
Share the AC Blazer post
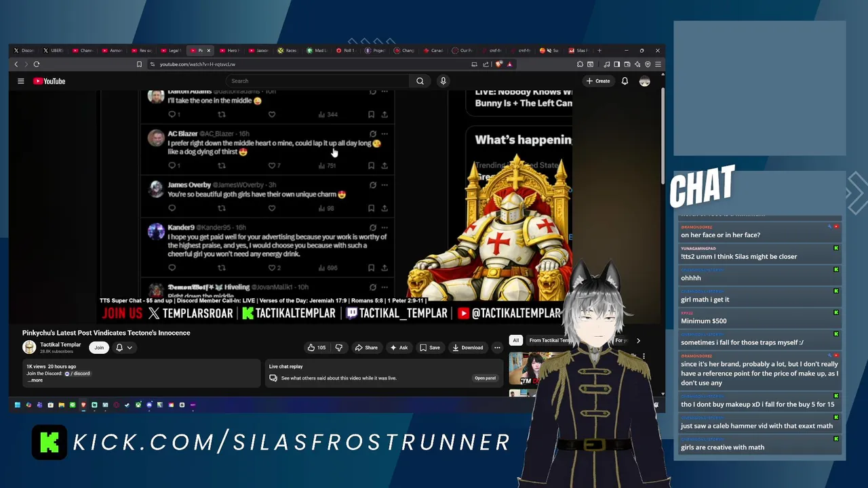coord(384,165)
